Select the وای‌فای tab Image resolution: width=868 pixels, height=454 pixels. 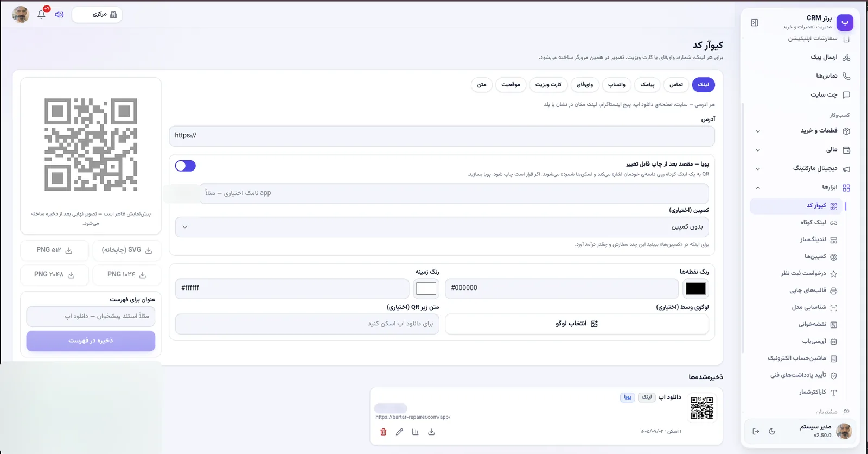(x=585, y=85)
